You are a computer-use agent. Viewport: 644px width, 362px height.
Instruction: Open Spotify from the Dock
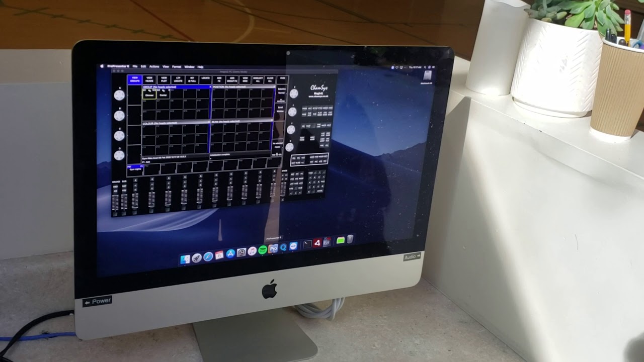[x=262, y=250]
